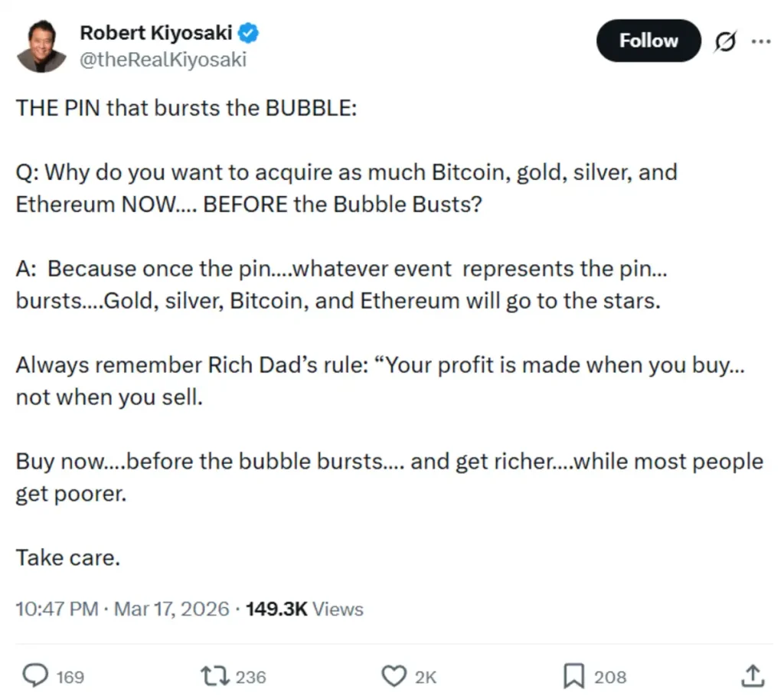The width and height of the screenshot is (784, 696).
Task: Click the blue verified checkmark badge
Action: (247, 32)
